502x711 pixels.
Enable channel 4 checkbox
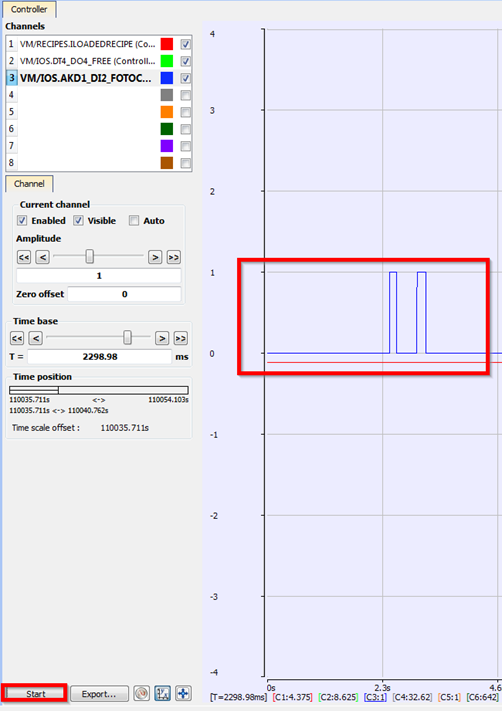(185, 95)
